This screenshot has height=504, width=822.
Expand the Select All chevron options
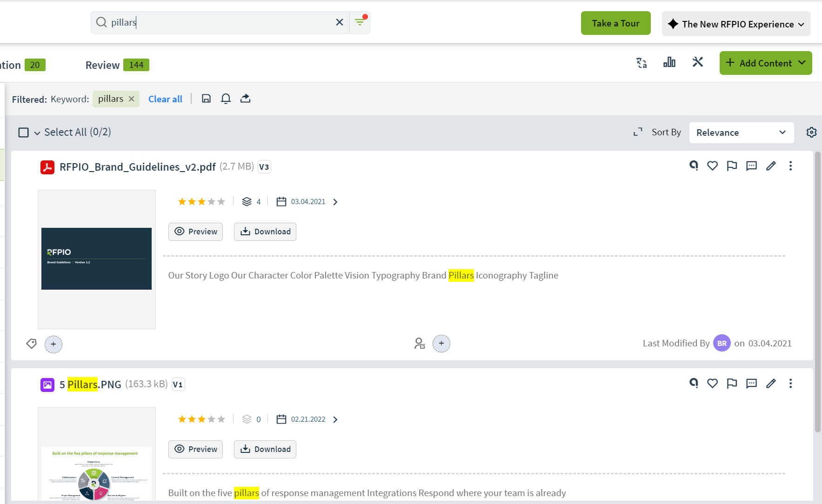tap(37, 133)
